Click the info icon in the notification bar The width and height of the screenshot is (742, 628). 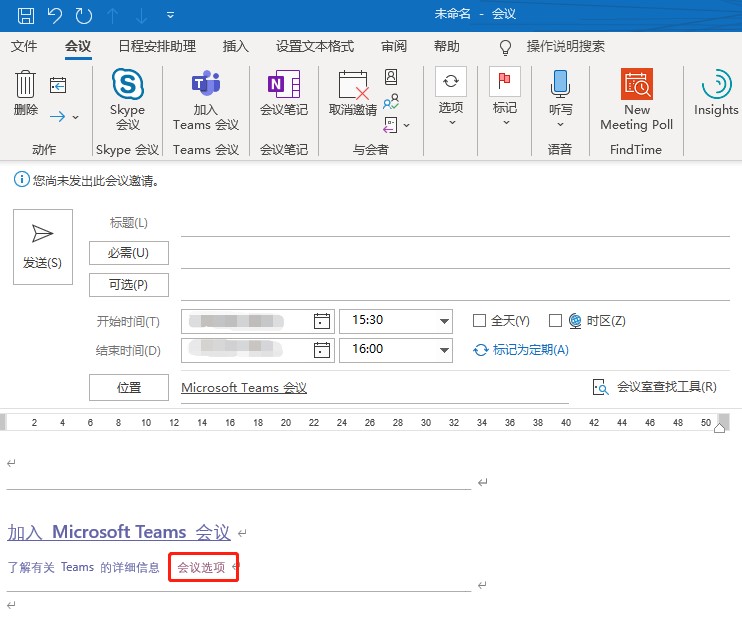click(21, 179)
